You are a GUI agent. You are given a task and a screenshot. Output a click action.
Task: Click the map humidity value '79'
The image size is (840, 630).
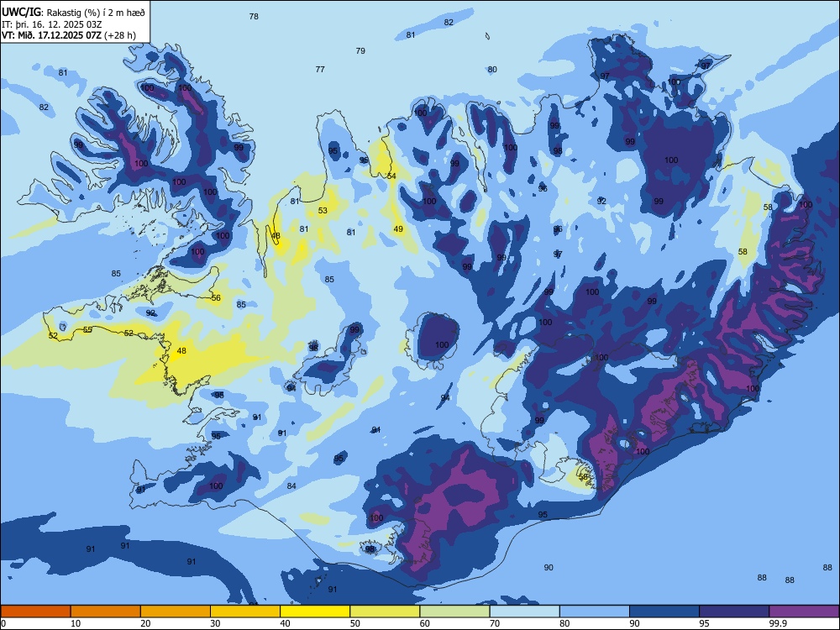[x=360, y=51]
